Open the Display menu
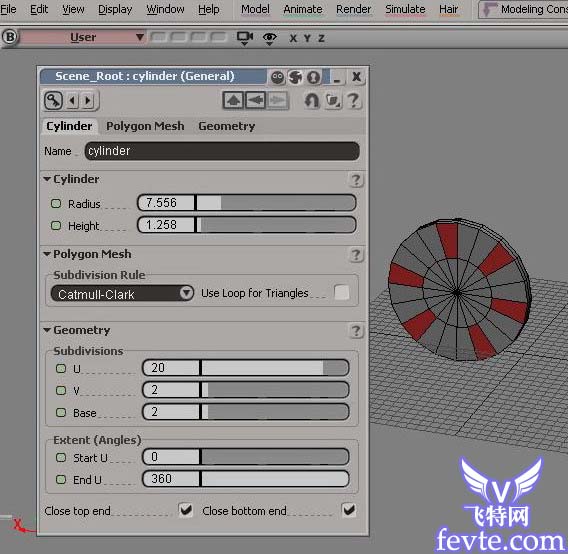 click(115, 9)
